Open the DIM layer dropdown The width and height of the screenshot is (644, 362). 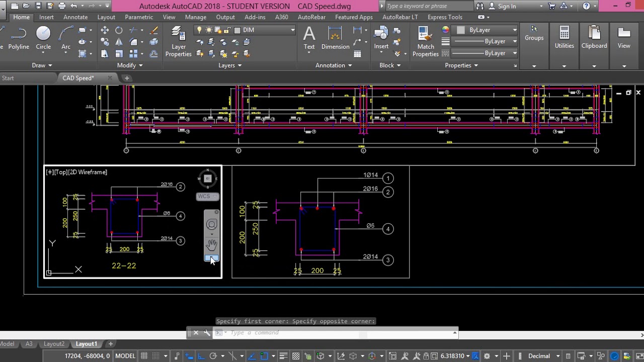[x=292, y=30]
